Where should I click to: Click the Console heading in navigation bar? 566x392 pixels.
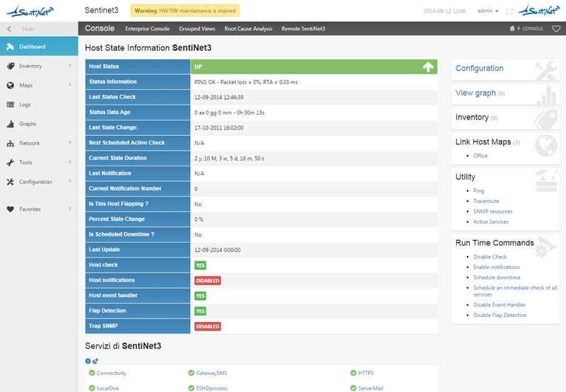tap(100, 28)
